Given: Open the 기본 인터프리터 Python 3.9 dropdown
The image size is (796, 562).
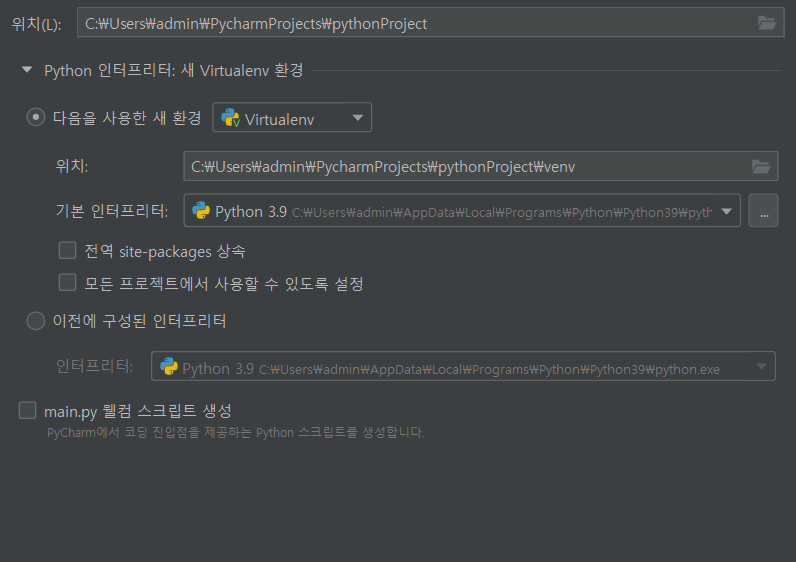Looking at the screenshot, I should [462, 211].
